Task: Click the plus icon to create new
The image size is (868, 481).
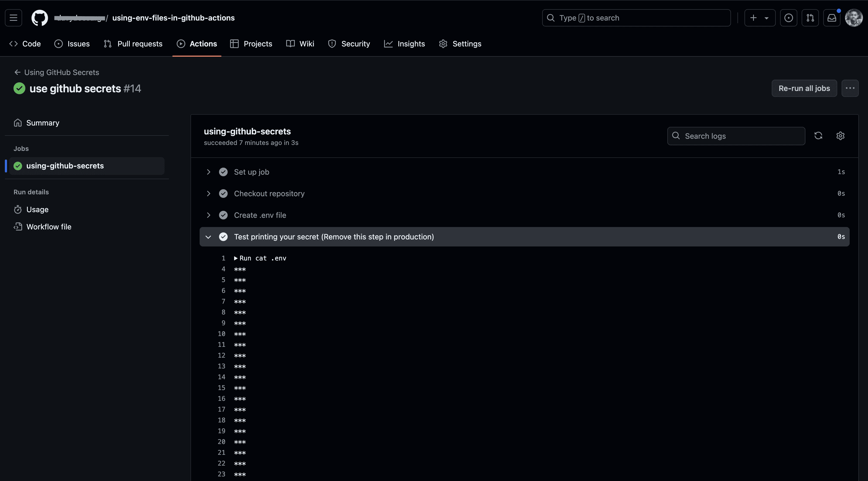Action: point(753,18)
